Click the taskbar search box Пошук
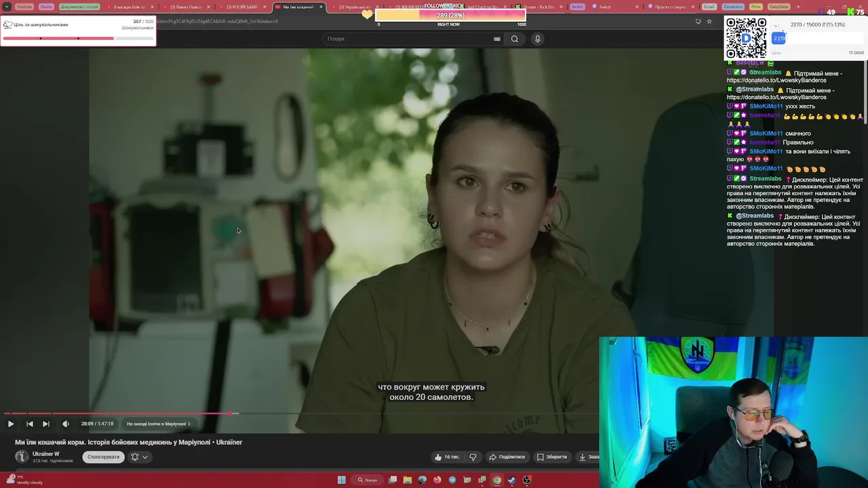 (368, 480)
